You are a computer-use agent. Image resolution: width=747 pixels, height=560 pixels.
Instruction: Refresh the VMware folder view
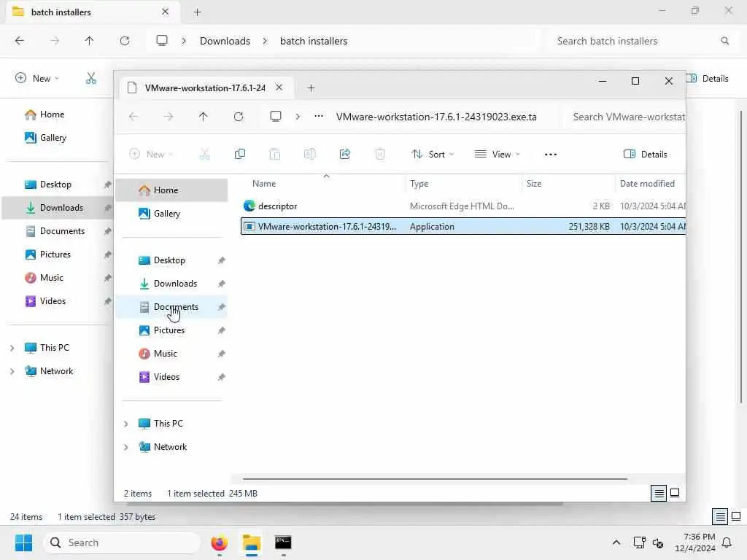click(239, 117)
